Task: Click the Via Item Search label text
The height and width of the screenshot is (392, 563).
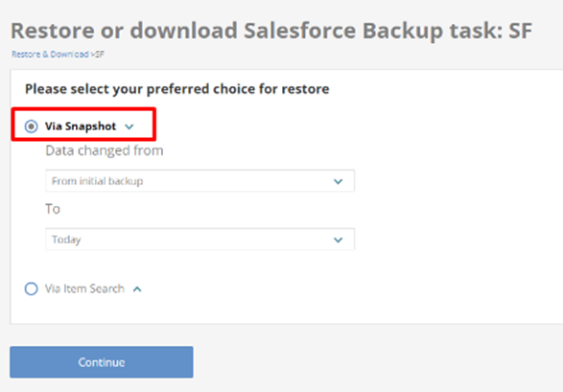Action: pos(84,288)
